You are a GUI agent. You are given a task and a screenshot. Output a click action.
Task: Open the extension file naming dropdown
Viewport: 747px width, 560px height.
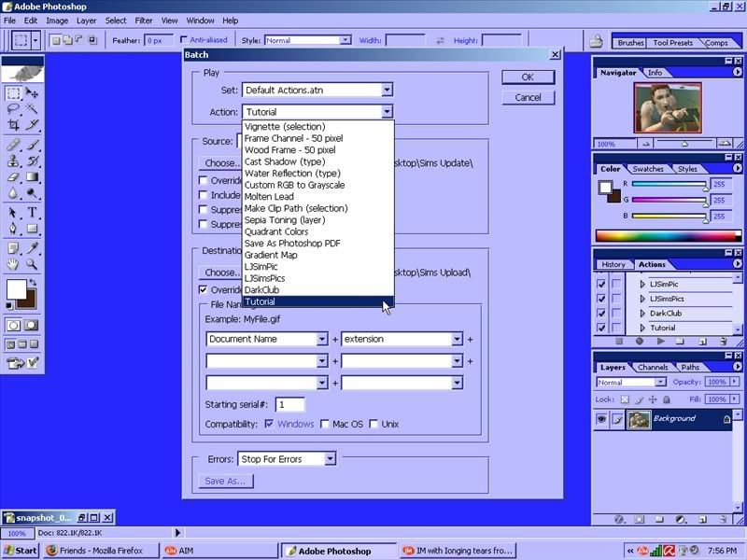click(x=457, y=339)
